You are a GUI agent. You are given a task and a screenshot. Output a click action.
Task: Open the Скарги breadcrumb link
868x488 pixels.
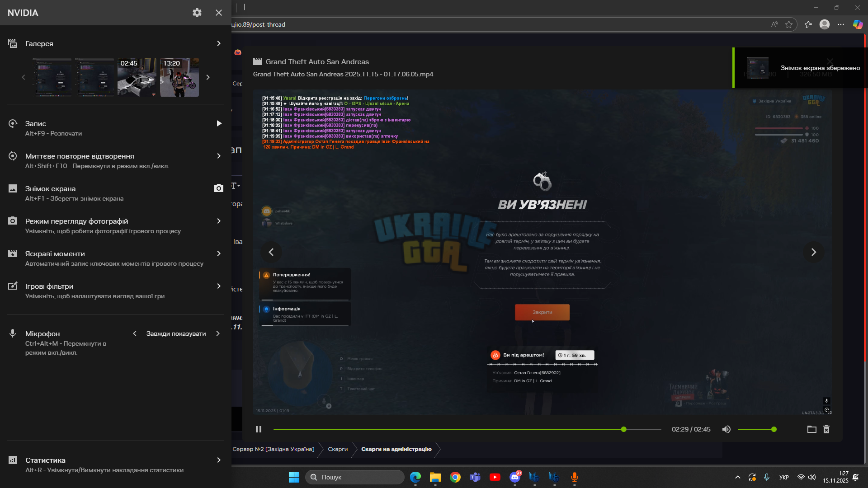(338, 449)
